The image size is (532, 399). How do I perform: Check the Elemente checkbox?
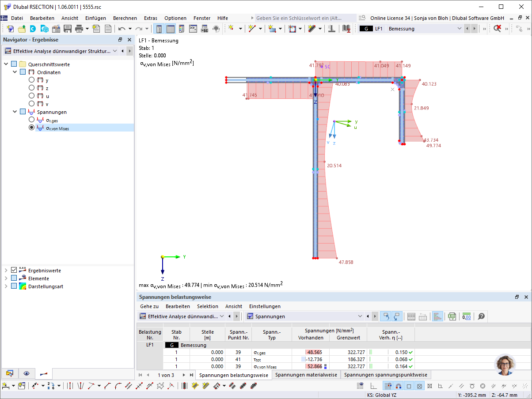pos(14,278)
